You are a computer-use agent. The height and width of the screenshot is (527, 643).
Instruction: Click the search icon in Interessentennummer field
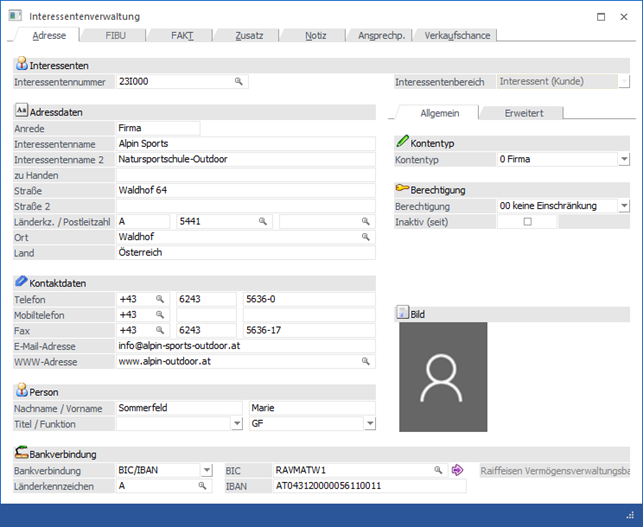tap(239, 81)
